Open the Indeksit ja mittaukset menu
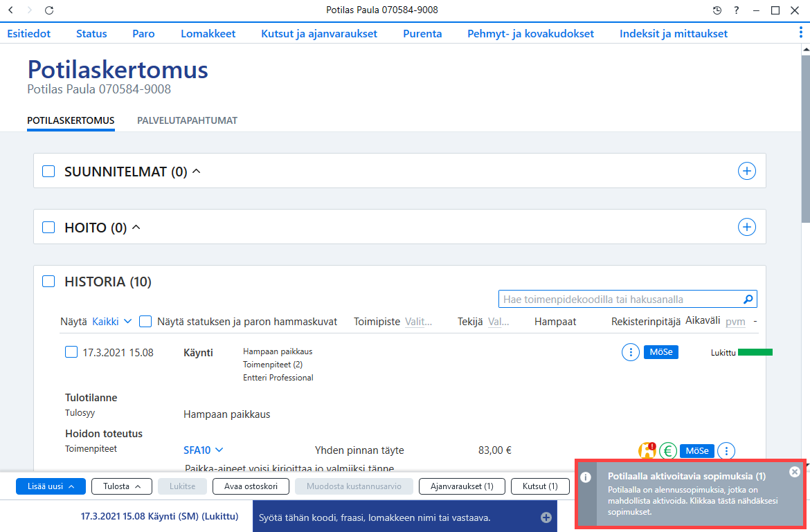This screenshot has height=532, width=810. click(x=674, y=33)
